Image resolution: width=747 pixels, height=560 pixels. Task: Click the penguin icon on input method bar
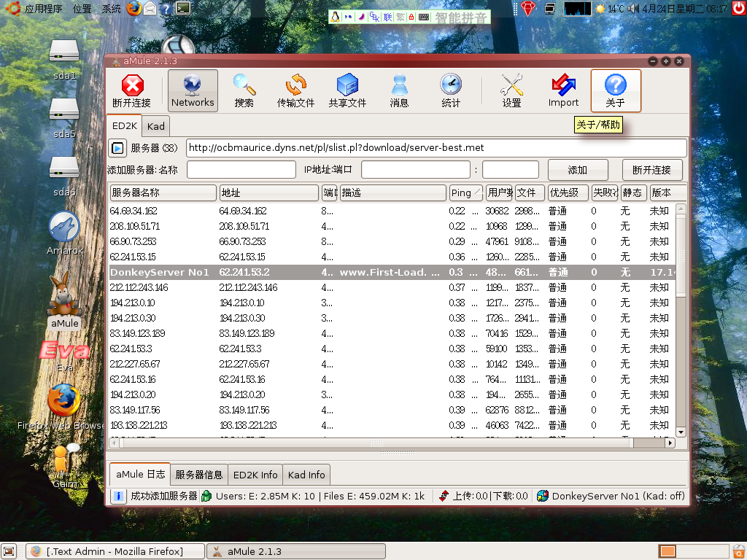[x=336, y=17]
